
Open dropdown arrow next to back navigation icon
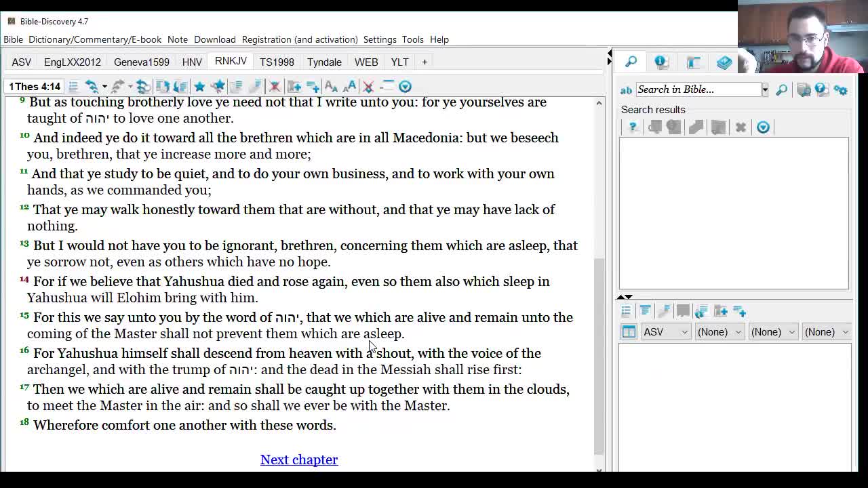(x=104, y=87)
